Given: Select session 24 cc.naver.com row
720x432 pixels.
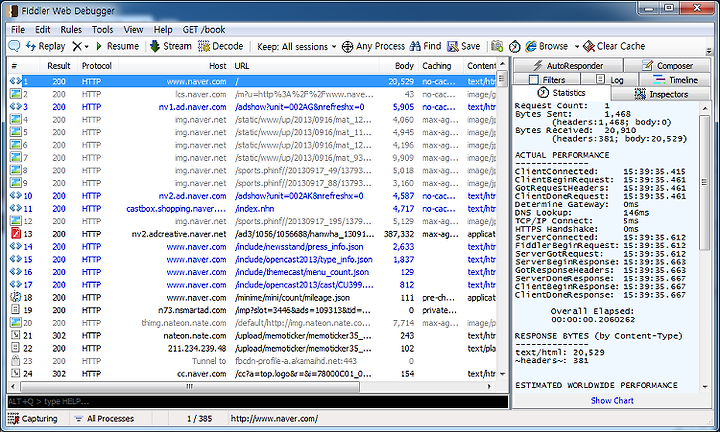Looking at the screenshot, I should click(x=252, y=374).
